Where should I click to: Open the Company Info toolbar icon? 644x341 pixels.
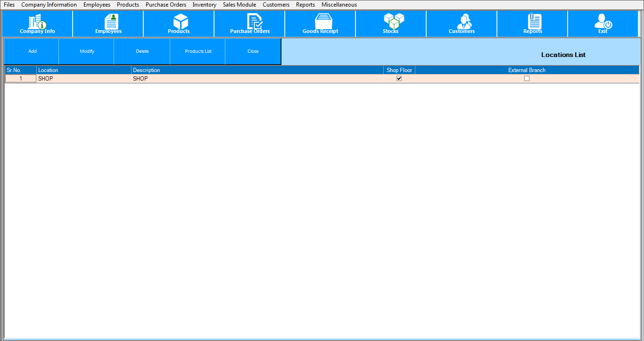tap(37, 24)
